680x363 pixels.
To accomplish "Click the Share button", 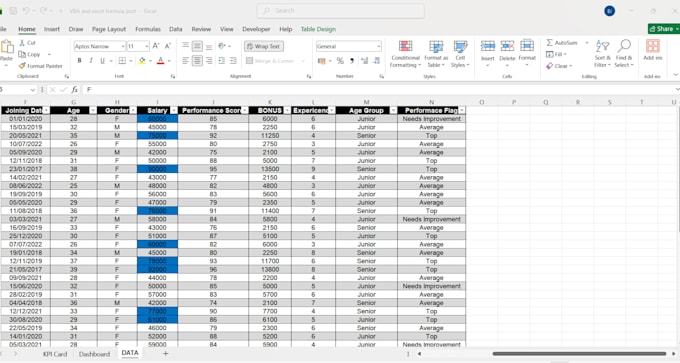I will pyautogui.click(x=664, y=29).
